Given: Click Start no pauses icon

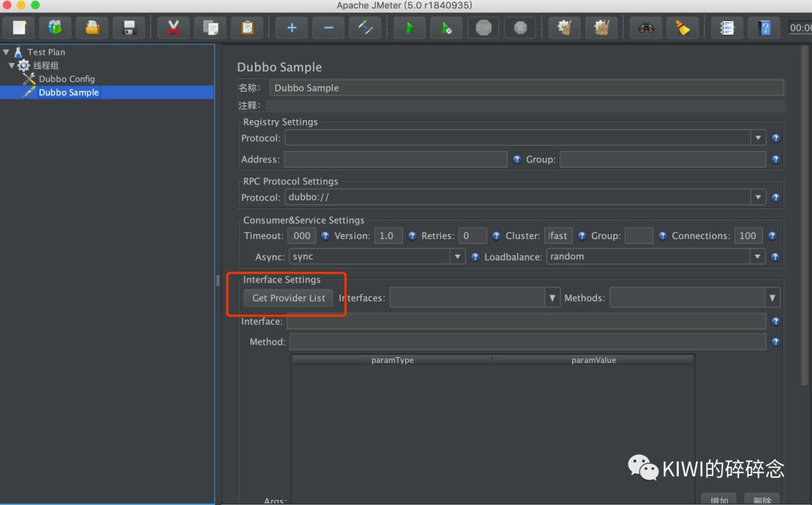Looking at the screenshot, I should [447, 27].
